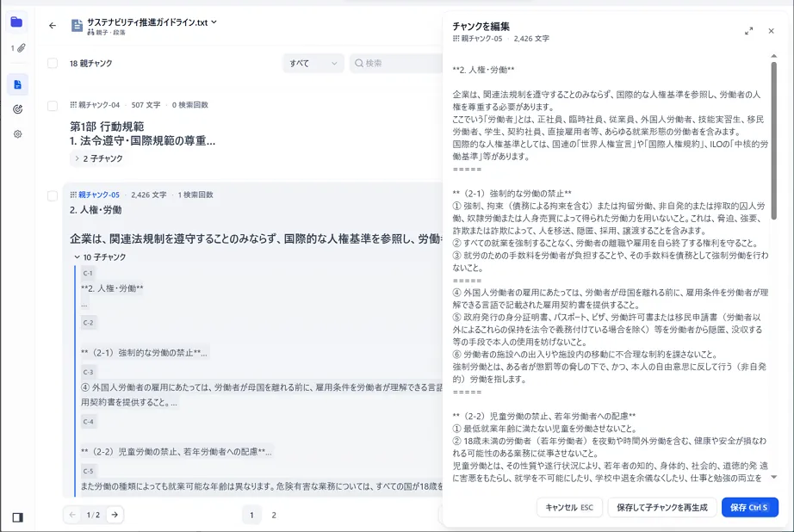Click キャンセル button

click(569, 507)
